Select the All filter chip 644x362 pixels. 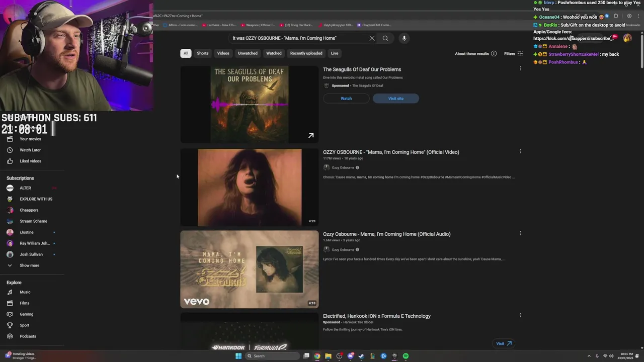(x=186, y=53)
